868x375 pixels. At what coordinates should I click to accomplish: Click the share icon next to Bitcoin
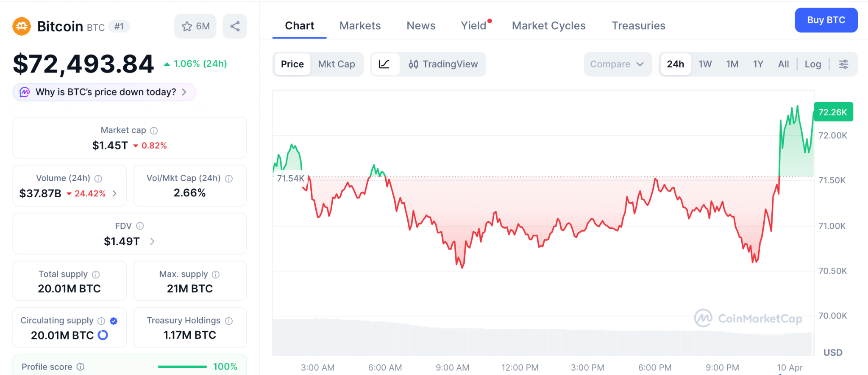click(235, 26)
